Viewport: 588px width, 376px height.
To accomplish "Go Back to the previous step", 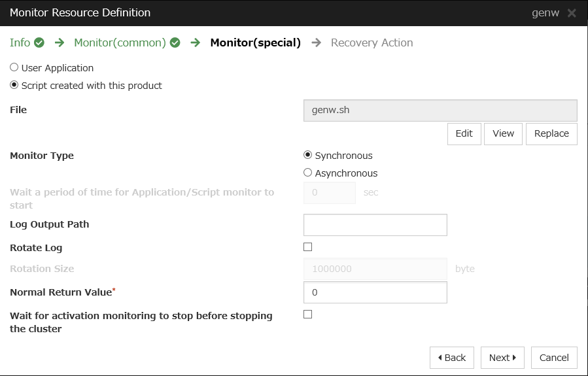I will coord(451,358).
